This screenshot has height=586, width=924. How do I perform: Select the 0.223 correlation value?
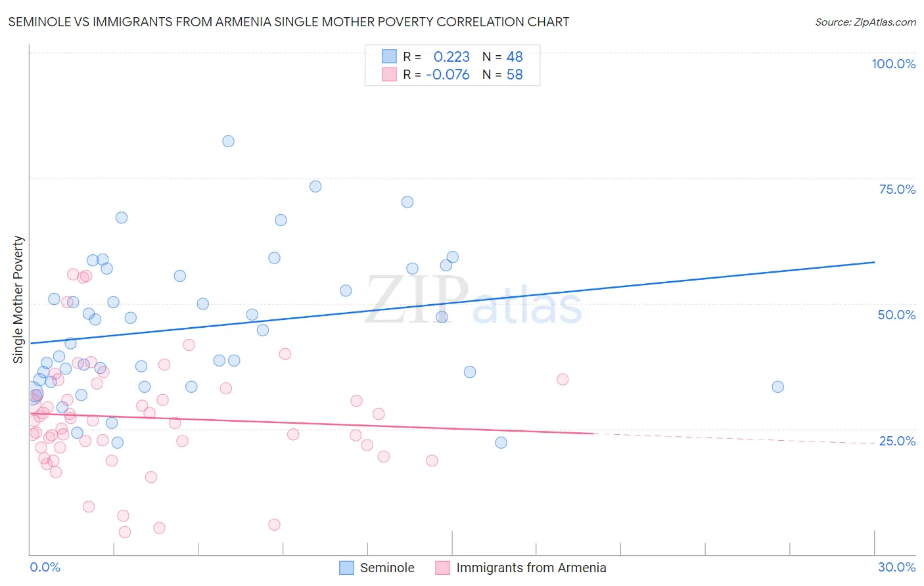point(451,56)
